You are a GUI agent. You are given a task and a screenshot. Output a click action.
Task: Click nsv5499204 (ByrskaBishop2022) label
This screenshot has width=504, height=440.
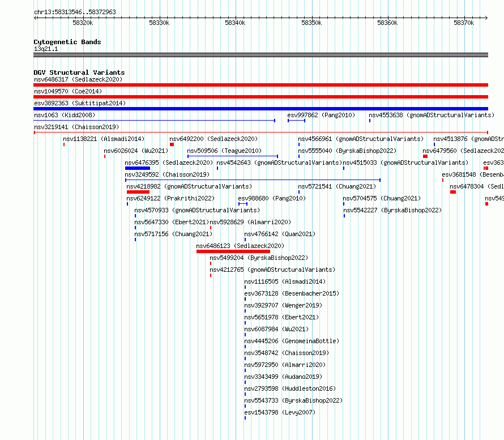pyautogui.click(x=259, y=258)
